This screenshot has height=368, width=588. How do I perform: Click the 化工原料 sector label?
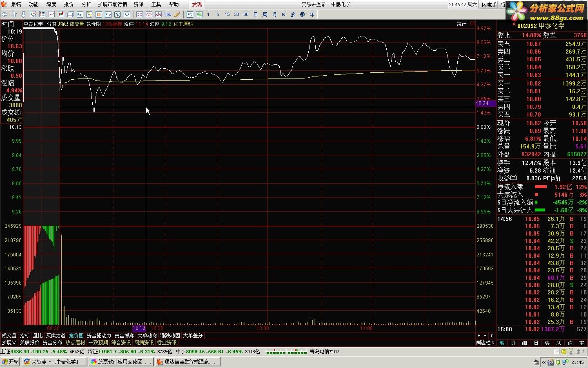coord(183,24)
